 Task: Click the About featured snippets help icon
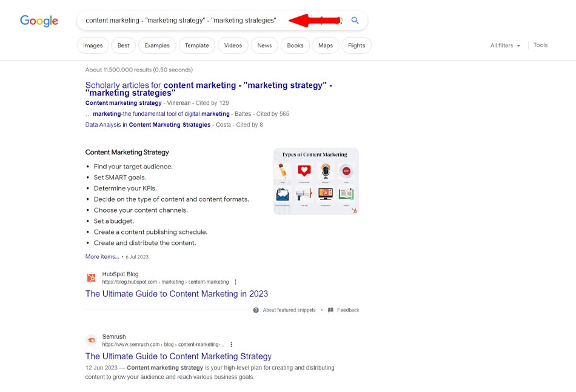pos(256,310)
